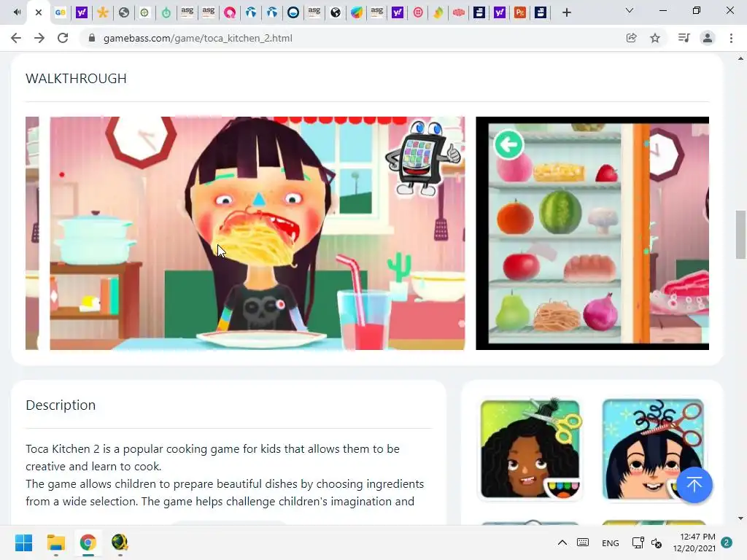Image resolution: width=747 pixels, height=560 pixels.
Task: Go back to the previous page
Action: coord(16,38)
